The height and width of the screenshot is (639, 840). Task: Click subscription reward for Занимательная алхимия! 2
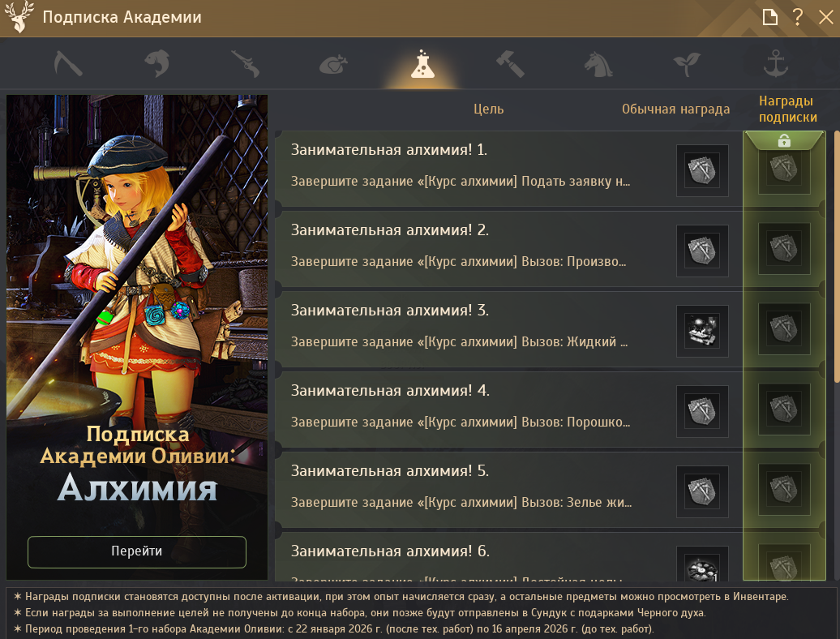pyautogui.click(x=784, y=249)
